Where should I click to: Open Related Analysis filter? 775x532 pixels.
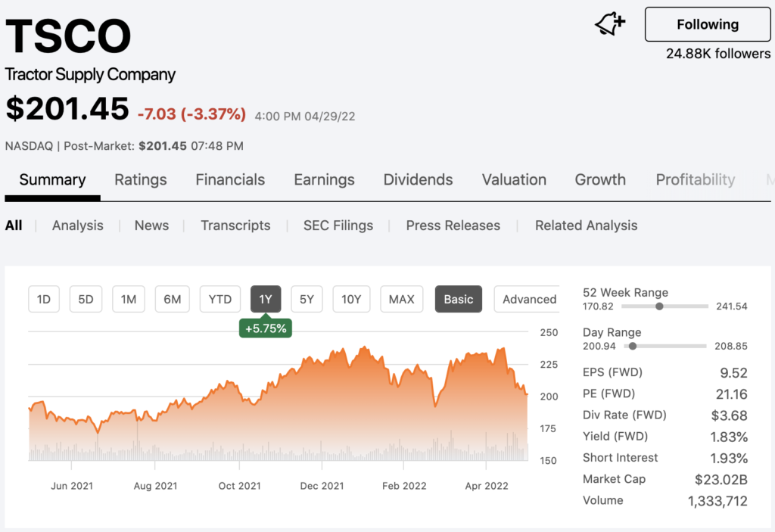[x=587, y=226]
